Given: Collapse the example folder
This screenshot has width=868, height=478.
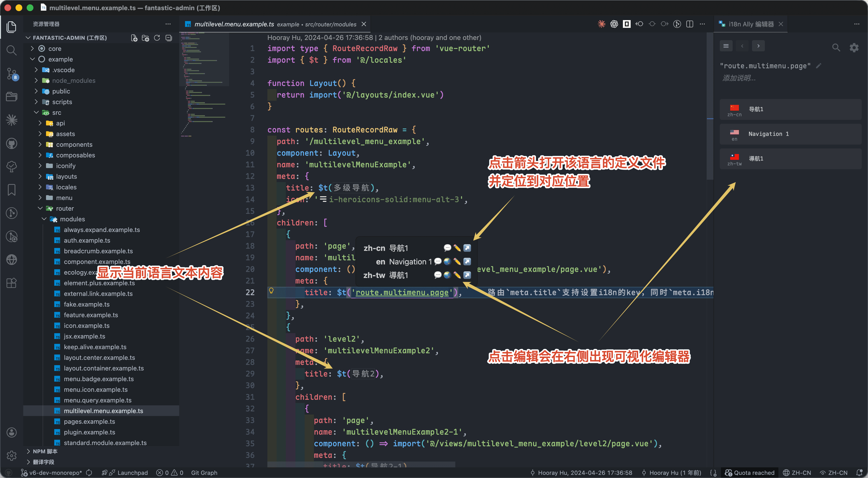Looking at the screenshot, I should (32, 59).
